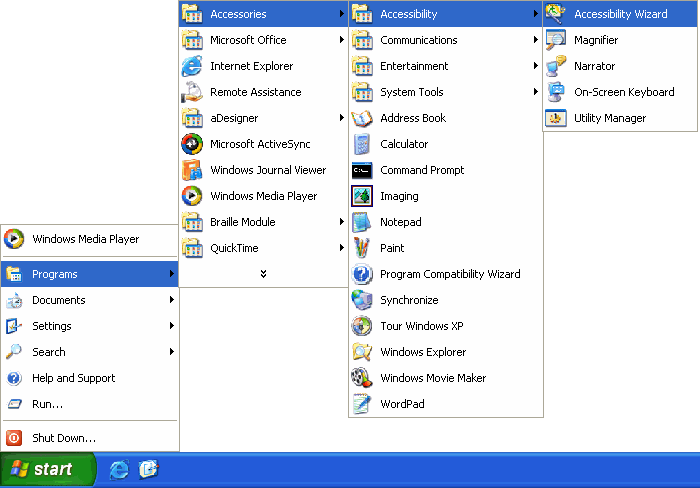Open the Settings menu label
Image resolution: width=700 pixels, height=488 pixels.
point(52,326)
